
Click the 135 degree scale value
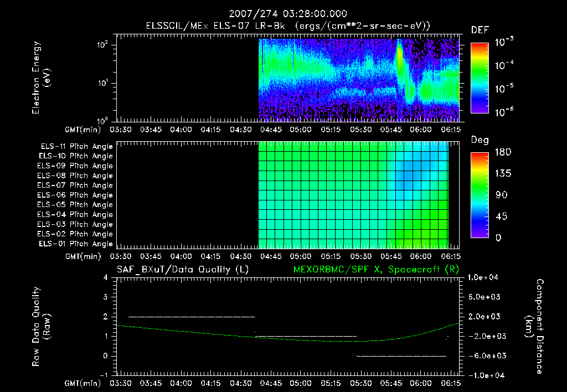[x=503, y=174]
